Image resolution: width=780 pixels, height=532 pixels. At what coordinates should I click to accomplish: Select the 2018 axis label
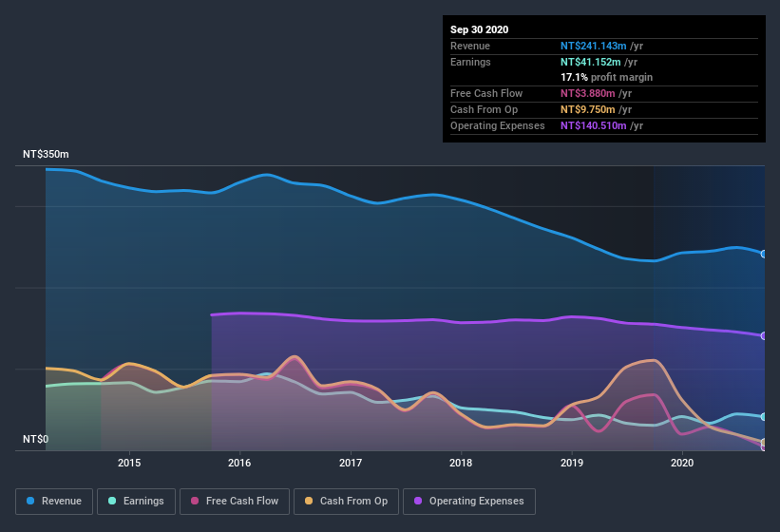[461, 463]
